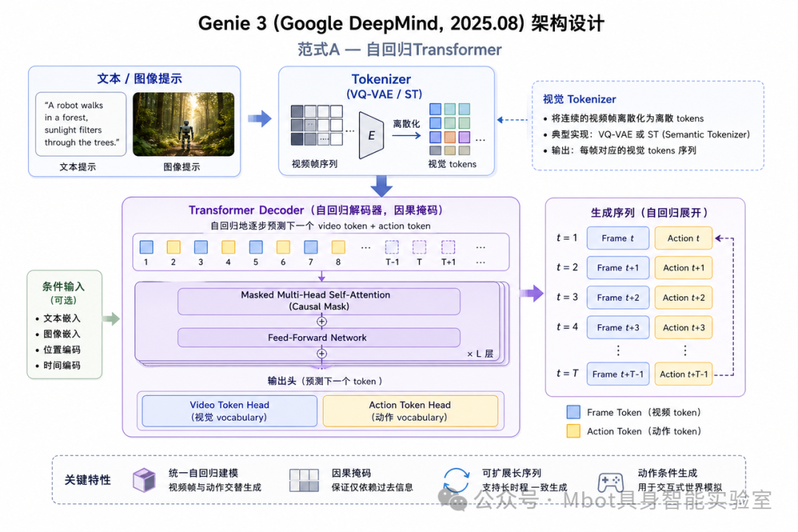Select the yellow token square numbered 6
798x532 pixels.
click(x=284, y=247)
